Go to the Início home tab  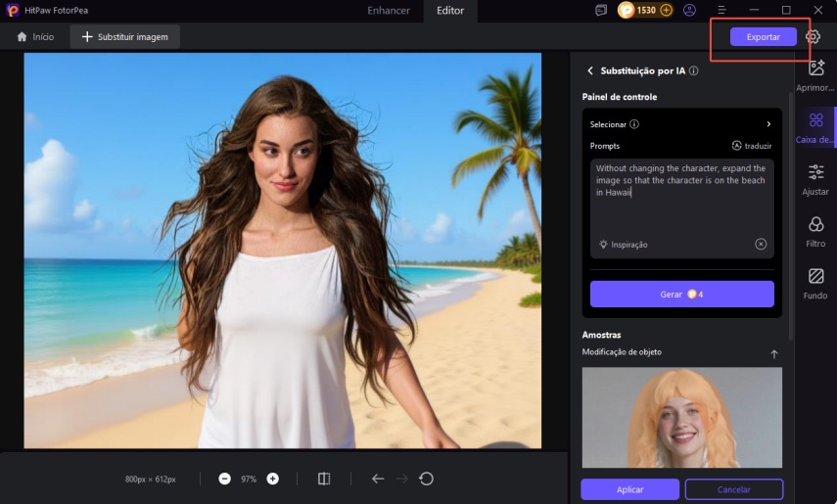pos(35,37)
